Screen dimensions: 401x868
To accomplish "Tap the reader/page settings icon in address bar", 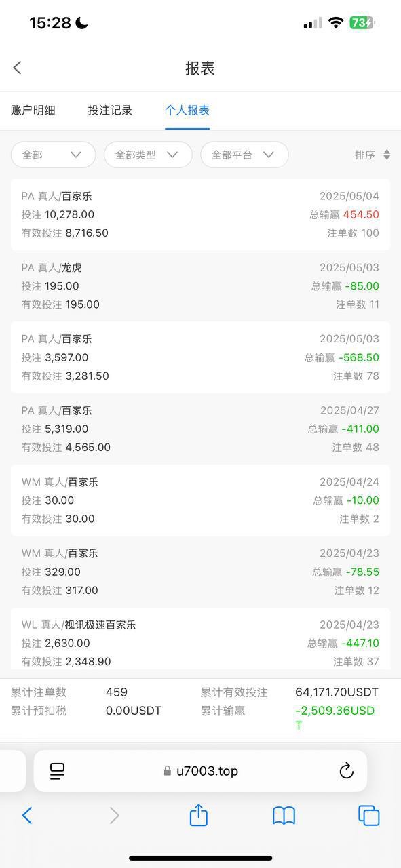I will (x=57, y=770).
